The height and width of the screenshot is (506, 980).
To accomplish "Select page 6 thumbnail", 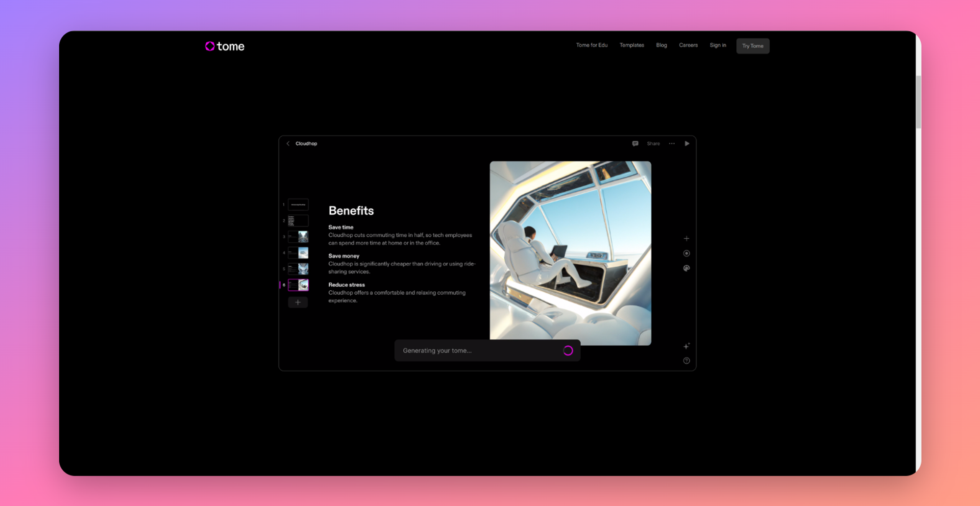I will [298, 285].
